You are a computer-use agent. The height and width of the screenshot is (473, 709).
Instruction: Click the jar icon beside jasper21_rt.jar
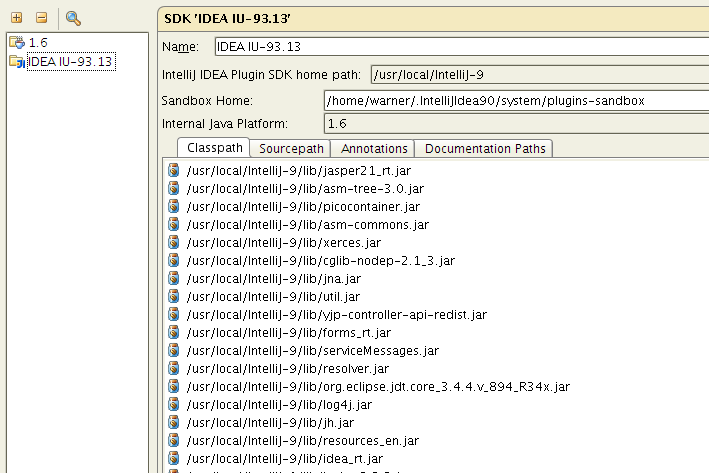point(174,170)
